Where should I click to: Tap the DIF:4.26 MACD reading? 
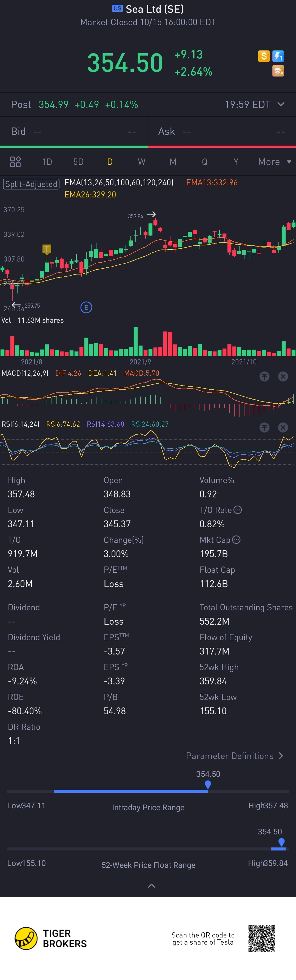[x=68, y=373]
